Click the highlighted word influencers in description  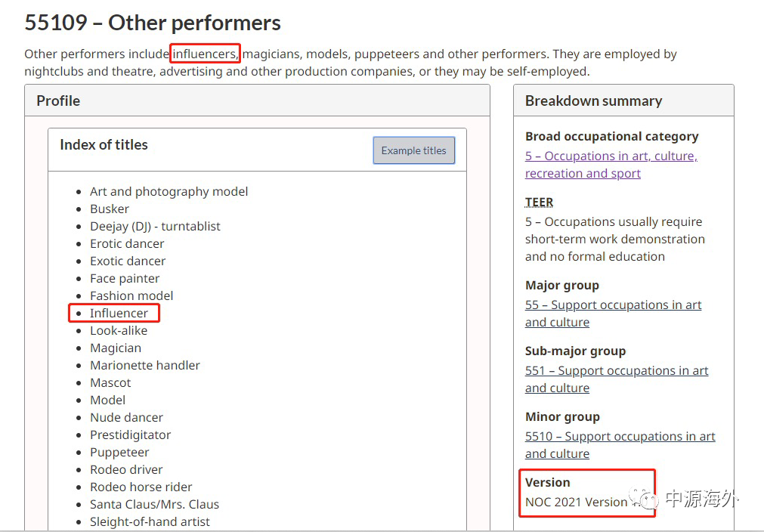click(205, 54)
